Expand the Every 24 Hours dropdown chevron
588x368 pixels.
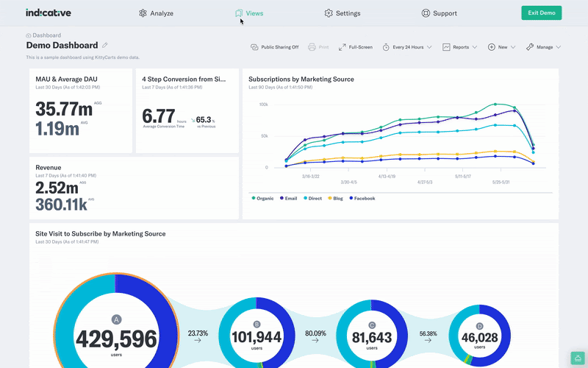[429, 47]
